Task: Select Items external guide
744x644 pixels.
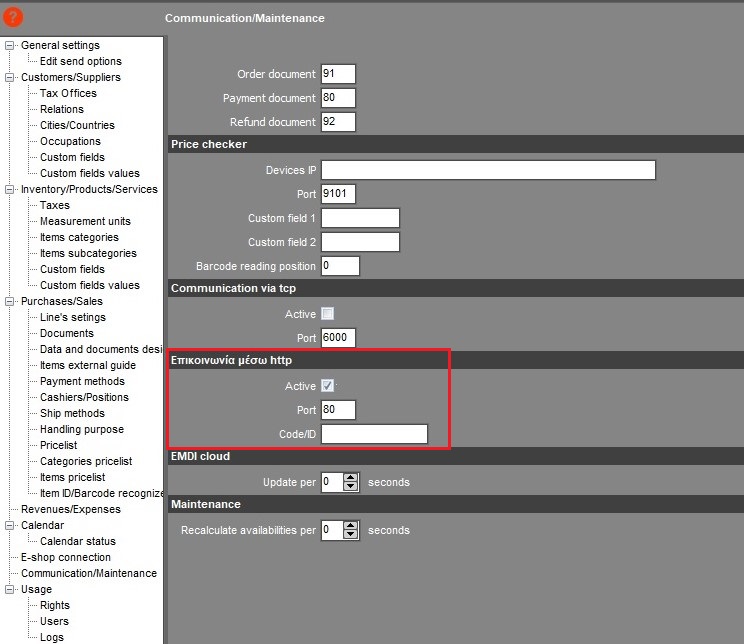Action: point(88,365)
